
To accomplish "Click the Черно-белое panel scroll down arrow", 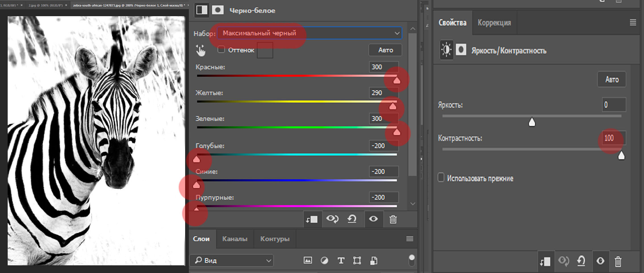I will click(x=413, y=203).
